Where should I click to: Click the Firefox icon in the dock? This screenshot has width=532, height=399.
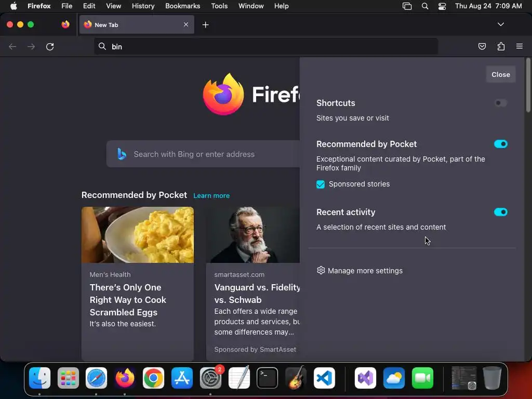125,378
